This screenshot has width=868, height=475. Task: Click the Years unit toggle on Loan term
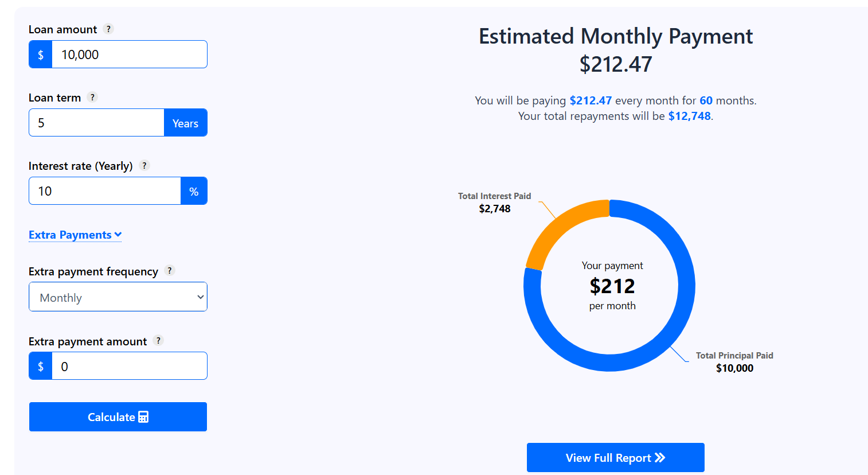click(x=185, y=122)
